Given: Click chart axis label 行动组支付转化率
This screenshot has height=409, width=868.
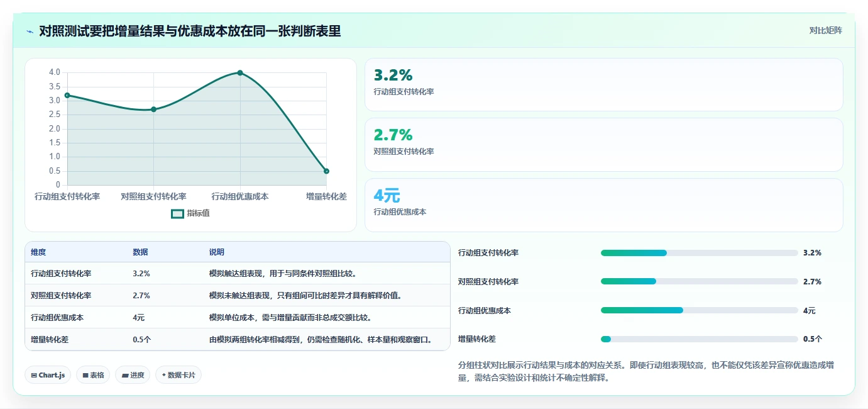Looking at the screenshot, I should (67, 196).
